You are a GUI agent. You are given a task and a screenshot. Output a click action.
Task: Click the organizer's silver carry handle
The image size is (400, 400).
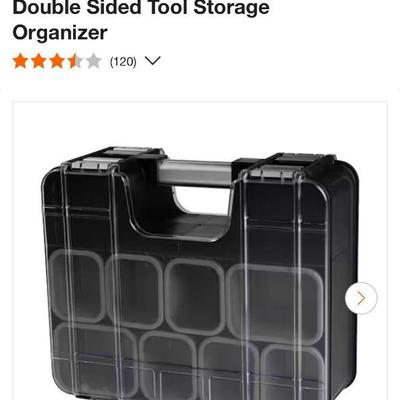coord(194,173)
